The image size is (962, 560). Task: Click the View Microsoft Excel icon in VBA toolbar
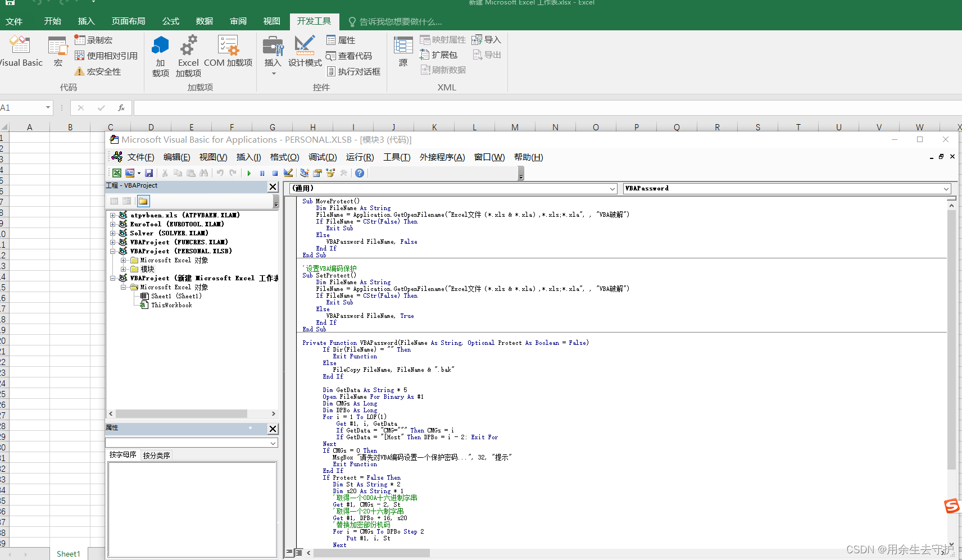pos(117,173)
